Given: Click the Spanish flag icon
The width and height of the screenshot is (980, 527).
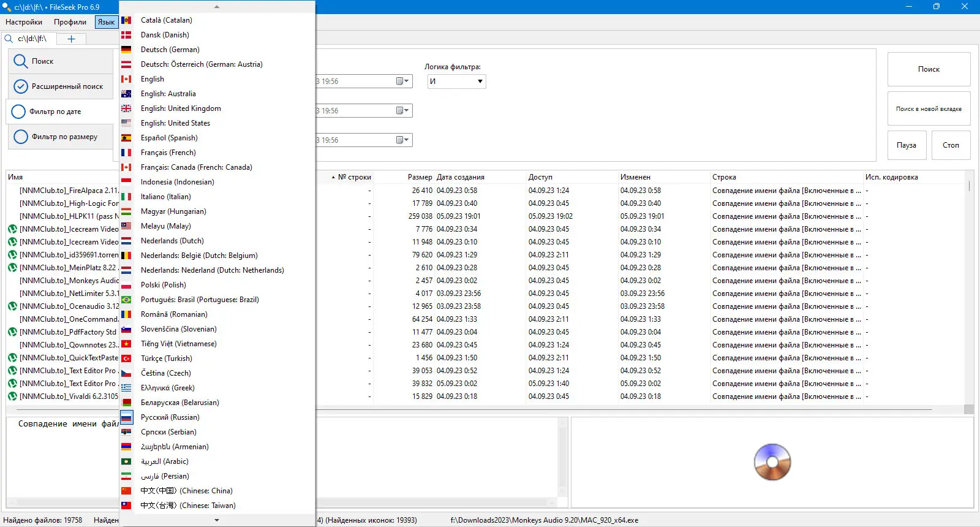Looking at the screenshot, I should pos(126,138).
